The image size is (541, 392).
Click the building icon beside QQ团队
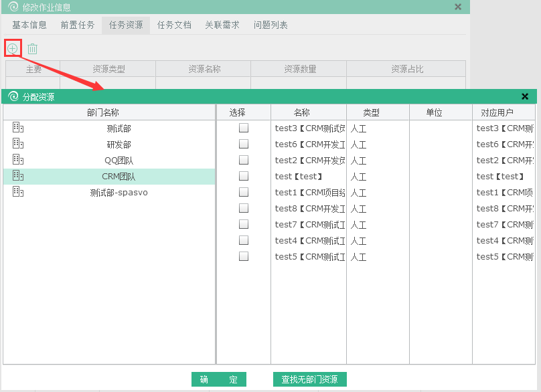18,160
